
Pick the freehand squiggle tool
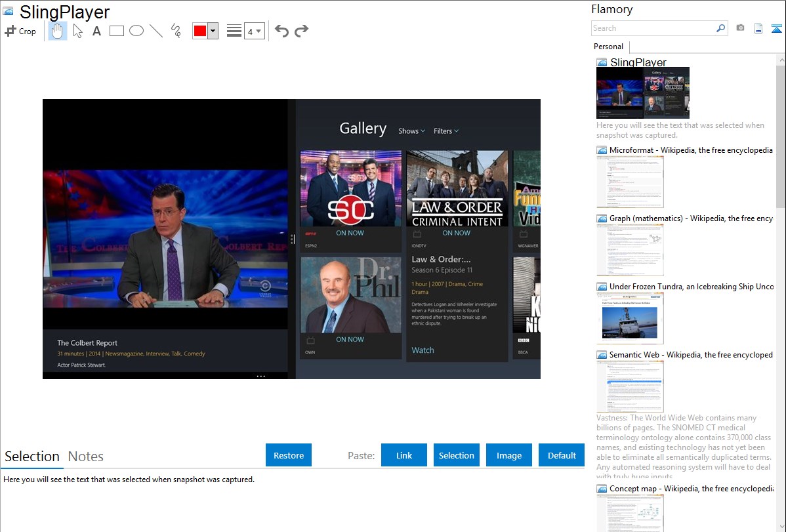(176, 31)
